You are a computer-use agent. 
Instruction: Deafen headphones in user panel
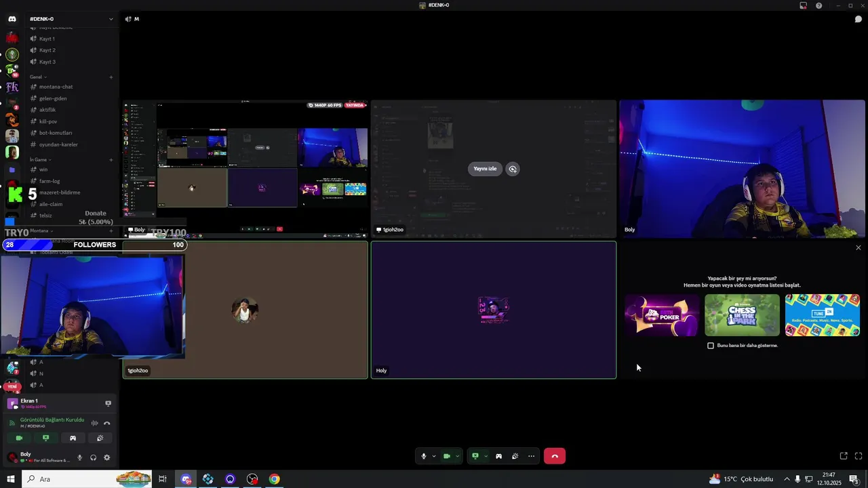tap(93, 457)
